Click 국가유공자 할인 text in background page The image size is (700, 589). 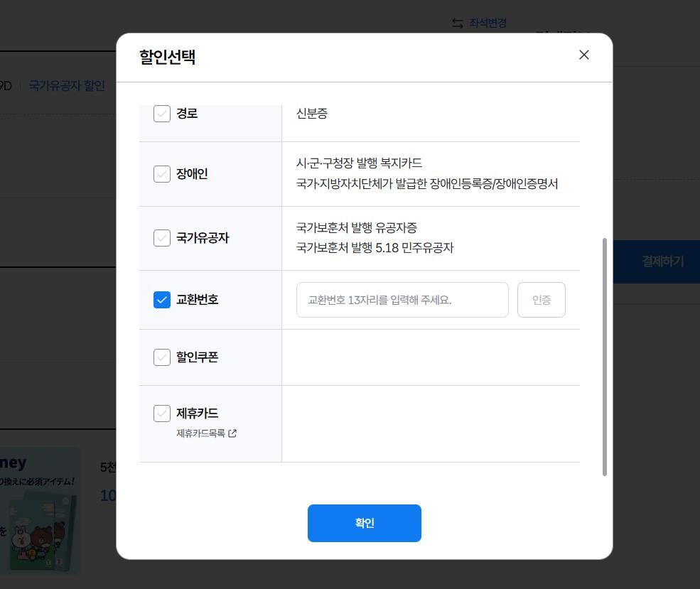(67, 85)
